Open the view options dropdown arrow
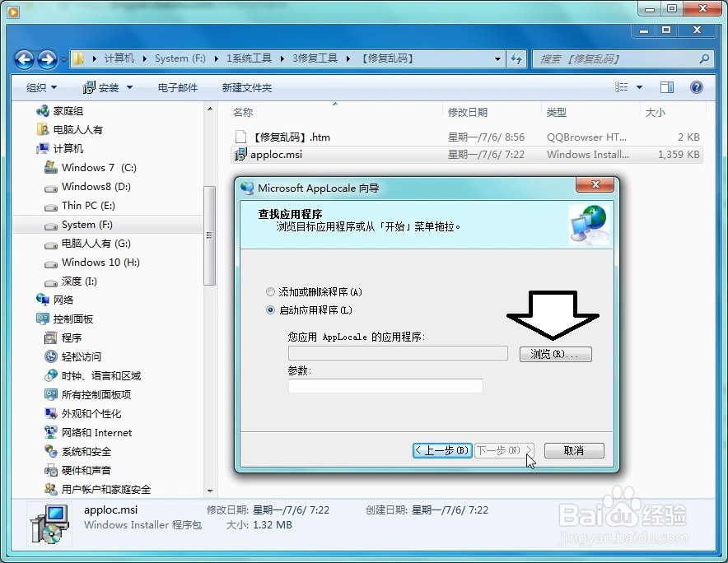The height and width of the screenshot is (563, 728). tap(639, 86)
